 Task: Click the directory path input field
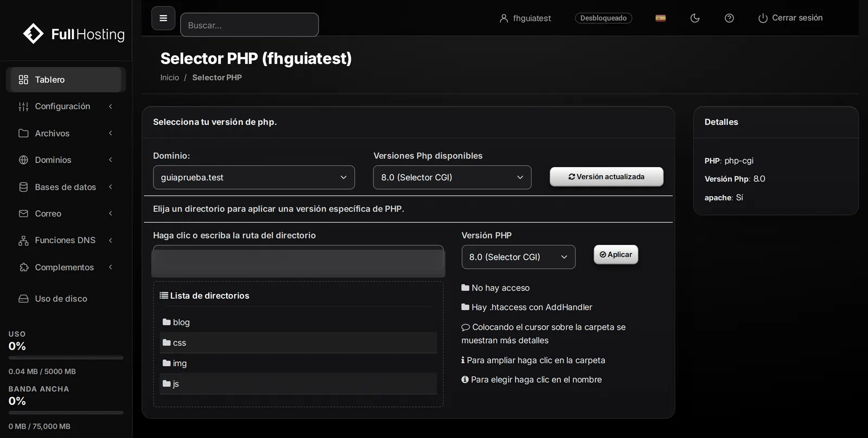point(298,257)
